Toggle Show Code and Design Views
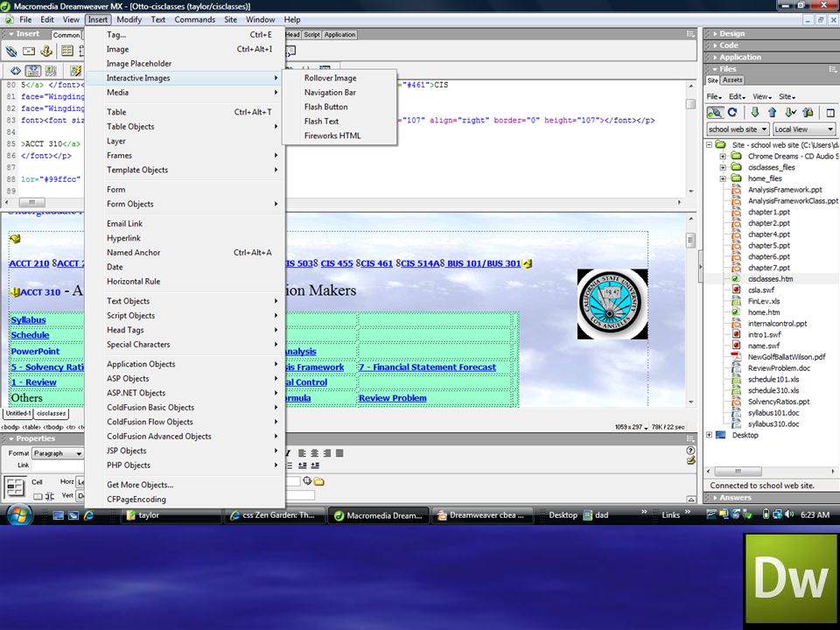This screenshot has height=630, width=840. point(33,71)
